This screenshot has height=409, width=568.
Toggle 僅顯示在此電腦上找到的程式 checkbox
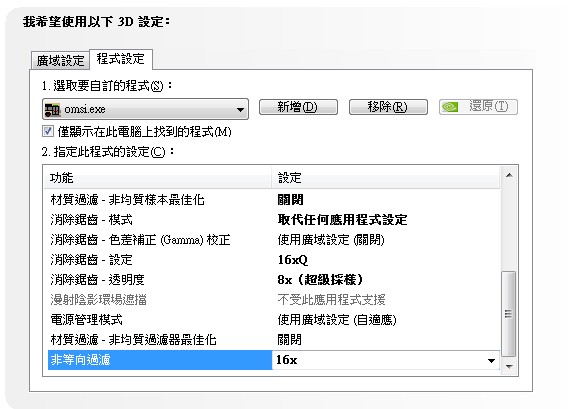48,131
